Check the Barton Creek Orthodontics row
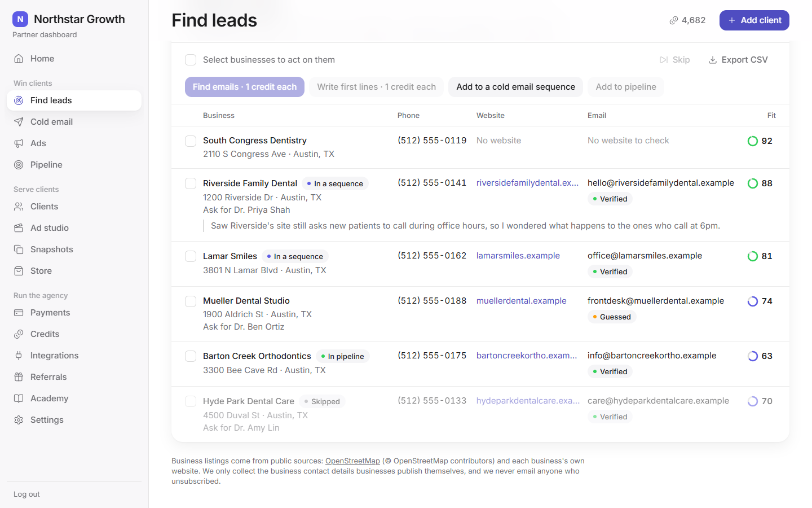 pos(191,356)
